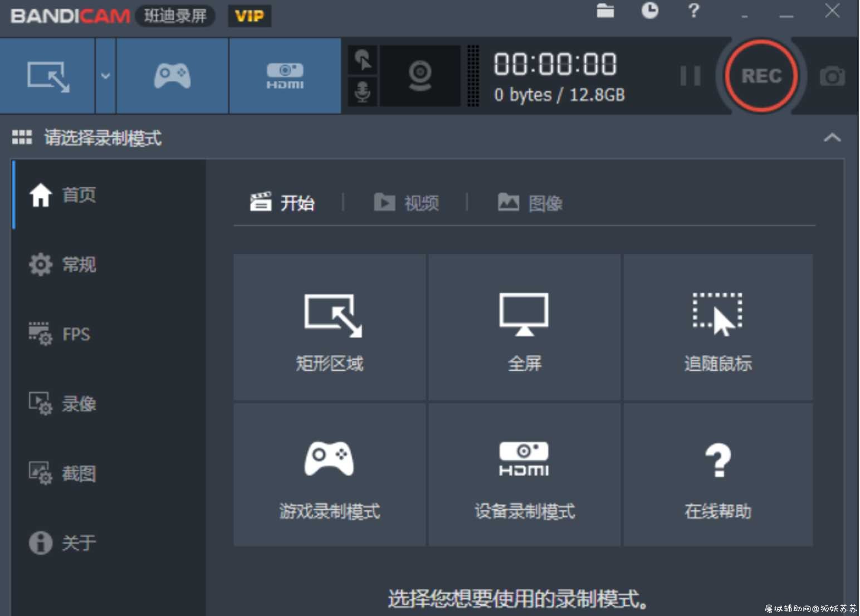Open 截图 screenshot settings in sidebar
Image resolution: width=860 pixels, height=616 pixels.
click(109, 473)
